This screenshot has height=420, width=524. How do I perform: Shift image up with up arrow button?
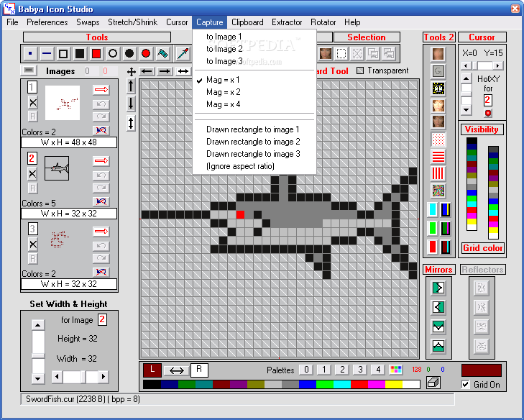point(131,86)
